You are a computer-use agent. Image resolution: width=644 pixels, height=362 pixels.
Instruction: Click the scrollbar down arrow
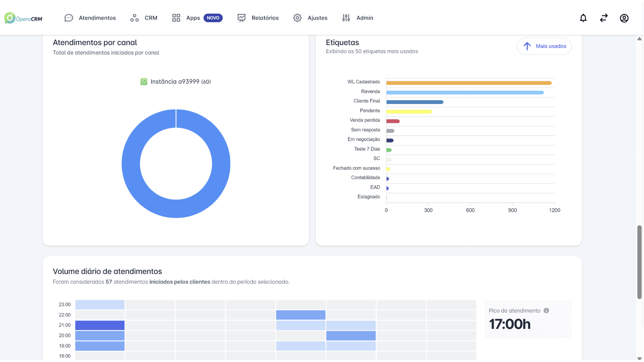(x=640, y=359)
